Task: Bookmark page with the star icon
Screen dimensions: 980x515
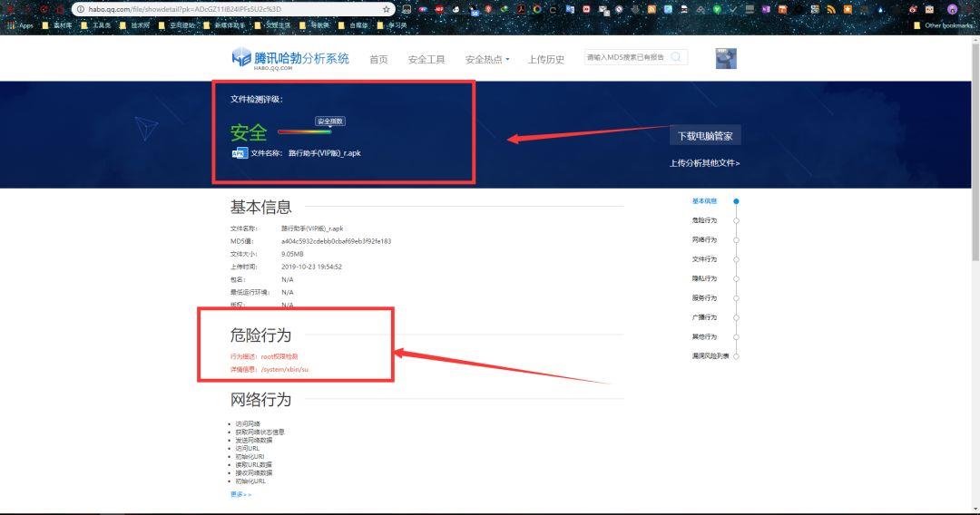Action: coord(386,9)
